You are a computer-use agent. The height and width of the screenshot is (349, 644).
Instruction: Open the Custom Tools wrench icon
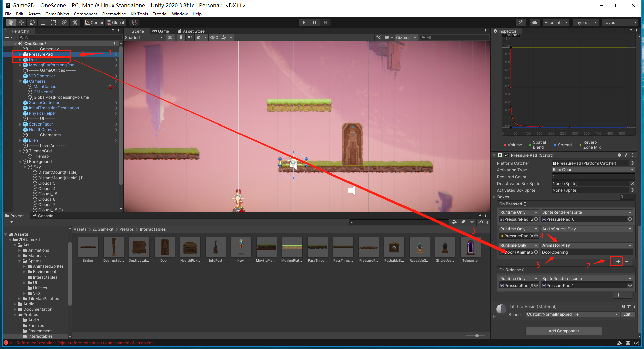(75, 22)
